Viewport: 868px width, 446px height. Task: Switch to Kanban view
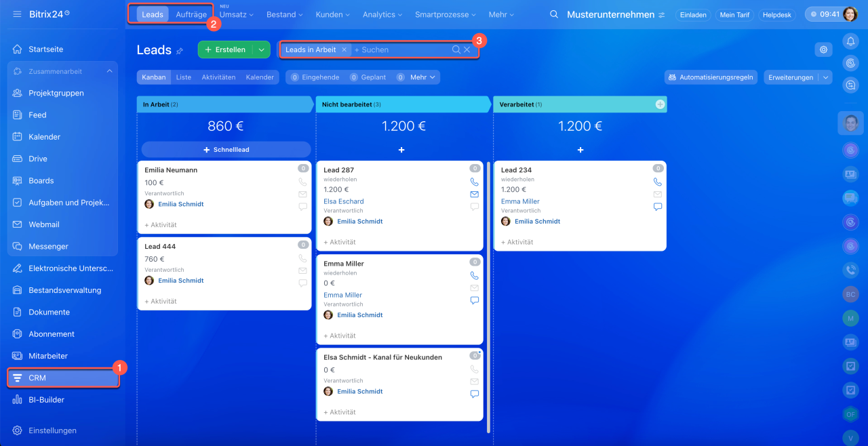pos(154,77)
